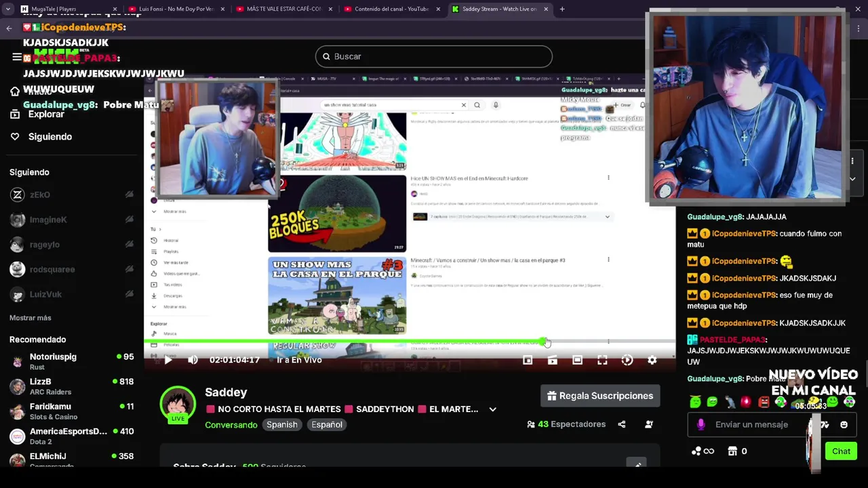
Task: Open Explorar in the sidebar
Action: point(37,114)
